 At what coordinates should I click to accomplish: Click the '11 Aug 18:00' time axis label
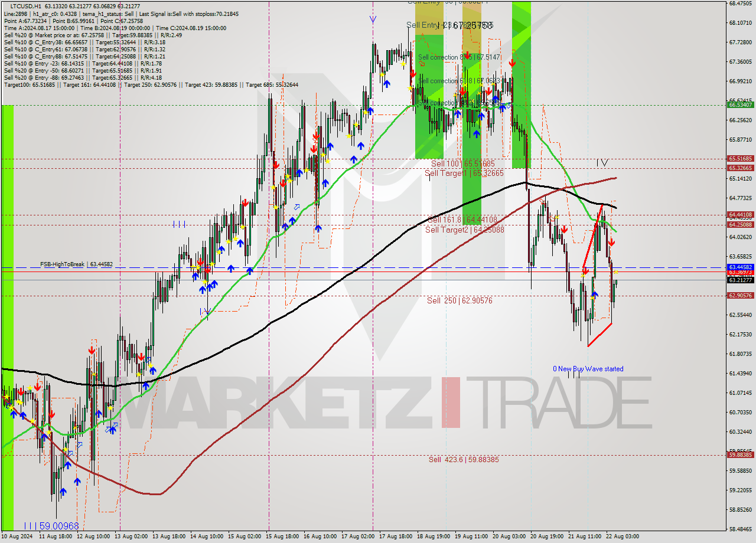coord(56,537)
